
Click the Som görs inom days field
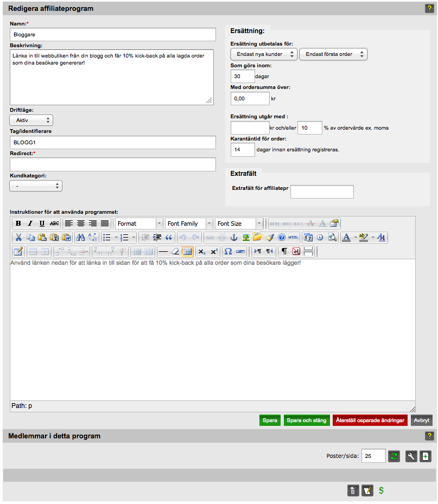point(243,76)
